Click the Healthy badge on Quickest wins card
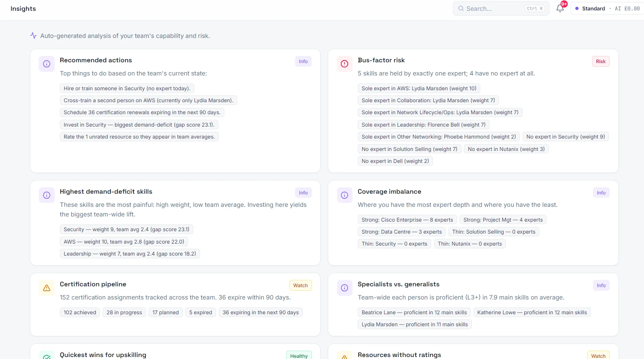 [x=299, y=355]
